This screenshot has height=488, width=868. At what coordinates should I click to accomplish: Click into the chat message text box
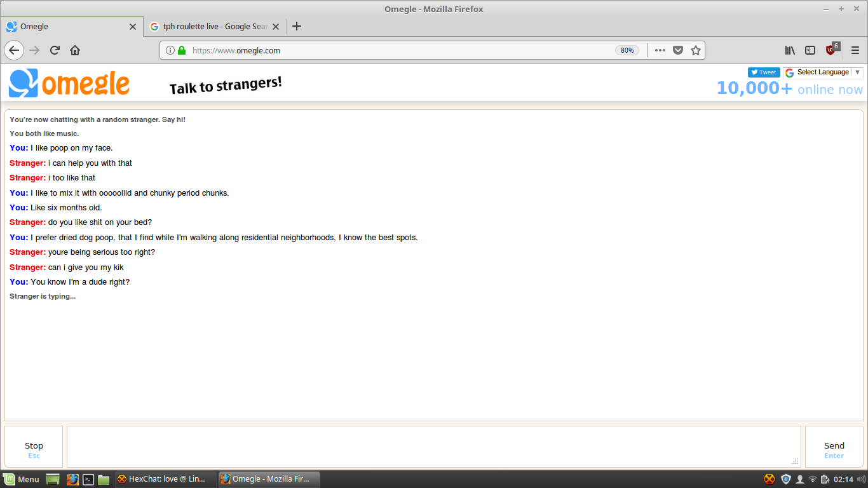coord(433,447)
